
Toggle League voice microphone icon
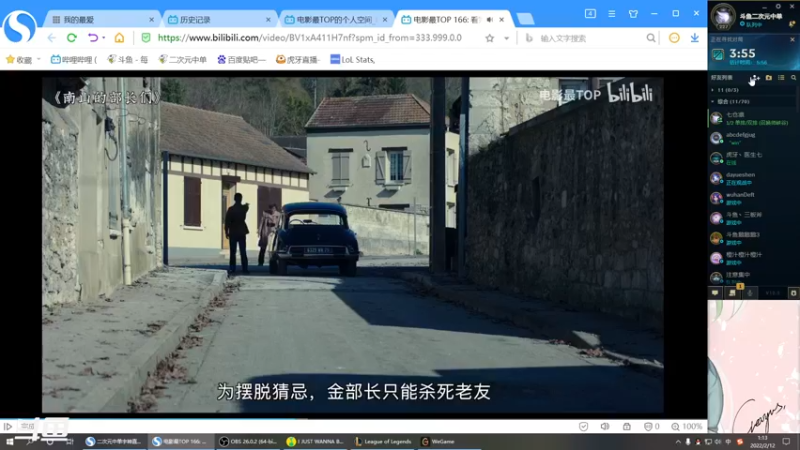[749, 293]
